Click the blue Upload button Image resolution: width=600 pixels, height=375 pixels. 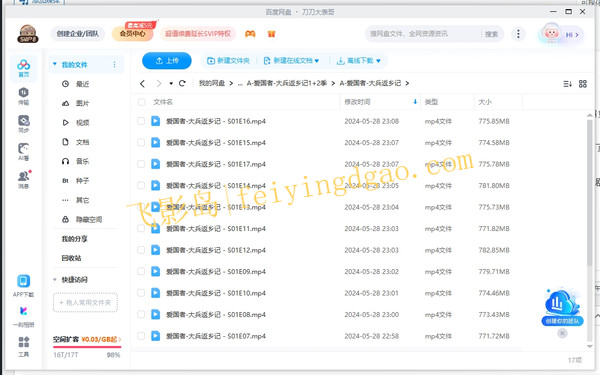click(167, 60)
